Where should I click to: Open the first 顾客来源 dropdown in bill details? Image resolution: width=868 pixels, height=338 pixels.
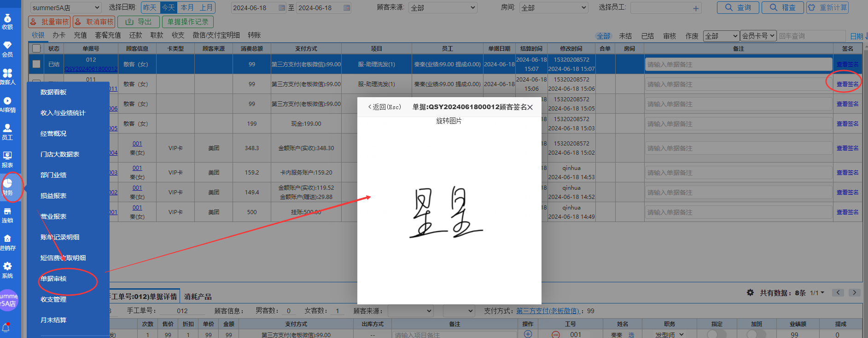point(411,311)
